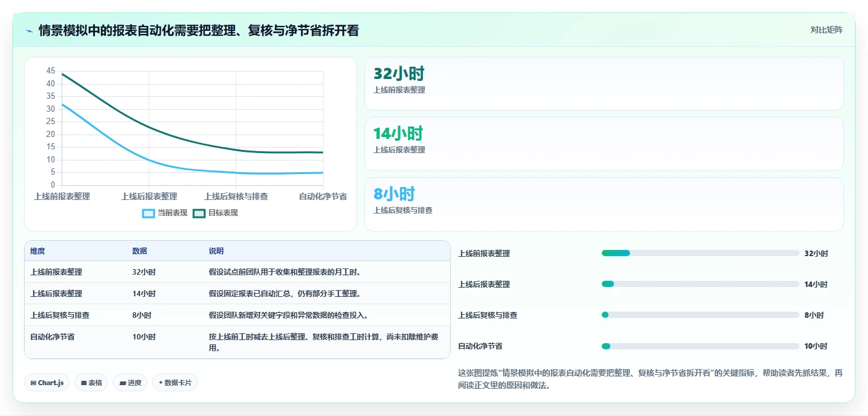
Task: Click the 数据 table column header
Action: [x=139, y=251]
